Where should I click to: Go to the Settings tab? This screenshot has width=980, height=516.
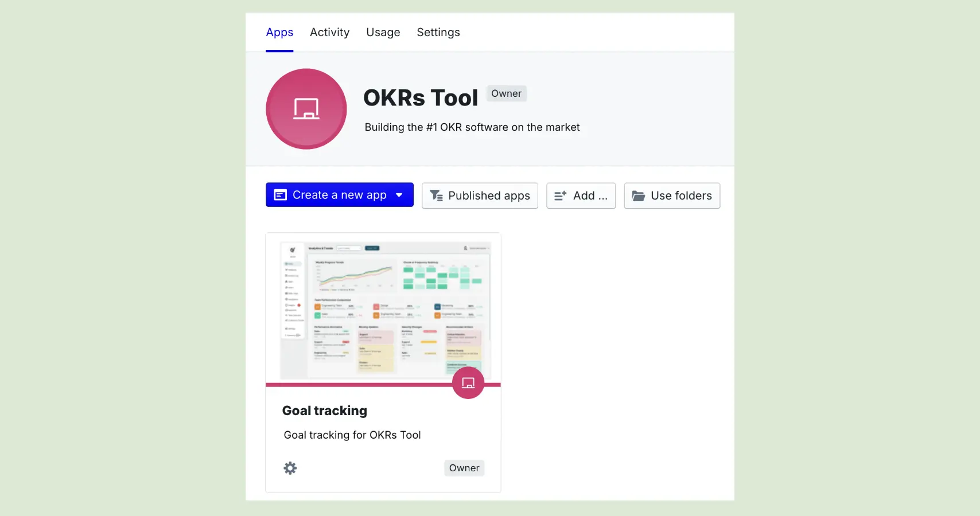tap(438, 32)
